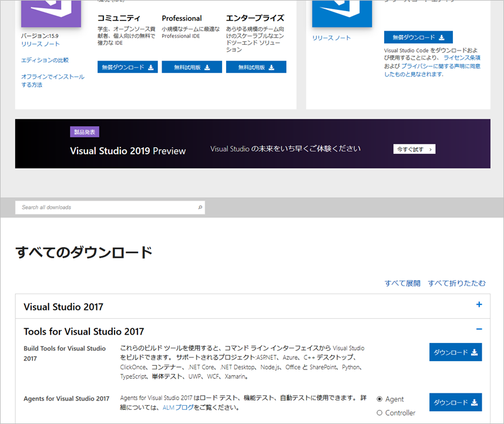The width and height of the screenshot is (504, 424).
Task: Select the Controller radio button
Action: pos(380,413)
